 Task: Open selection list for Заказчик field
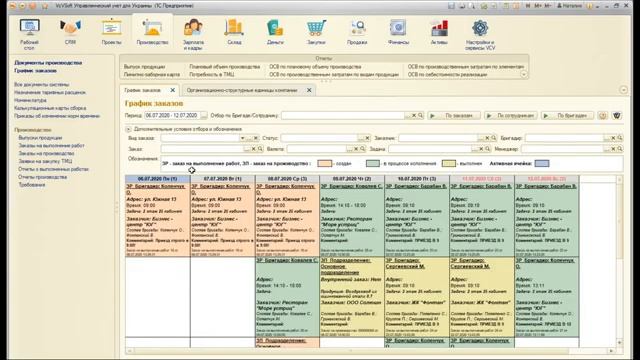[480, 138]
